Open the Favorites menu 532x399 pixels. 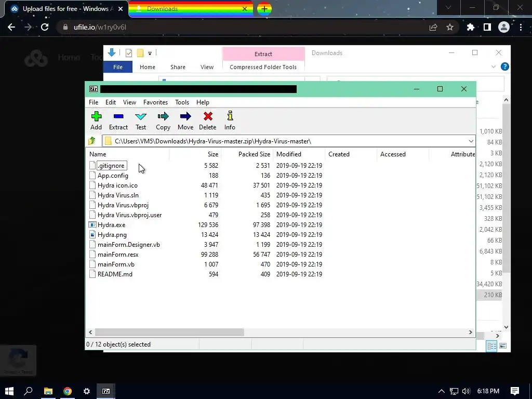click(155, 102)
